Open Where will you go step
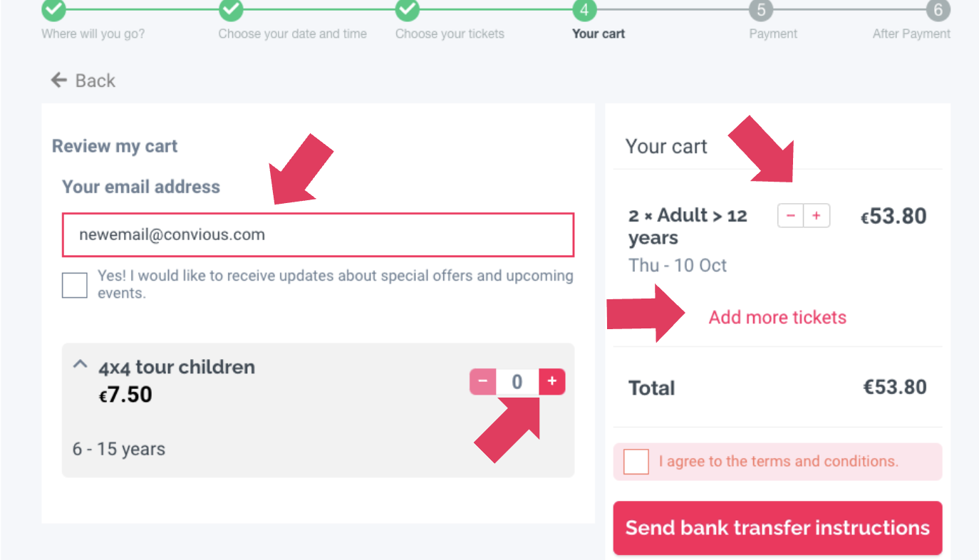 click(x=93, y=33)
